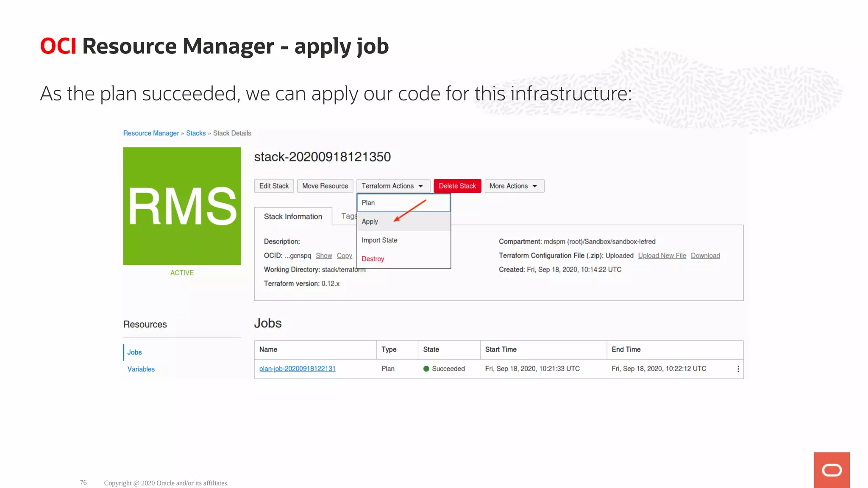Viewport: 868px width, 488px height.
Task: Click the Edit Stack button
Action: (x=274, y=186)
